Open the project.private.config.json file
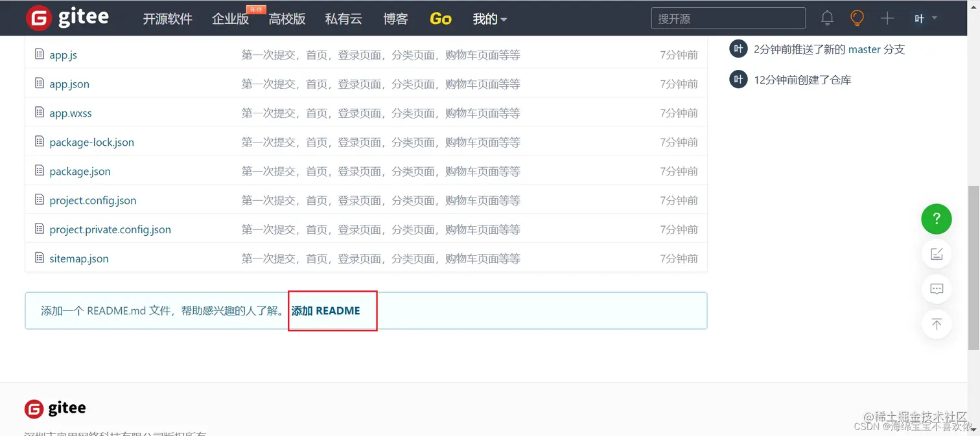The height and width of the screenshot is (436, 980). point(110,230)
